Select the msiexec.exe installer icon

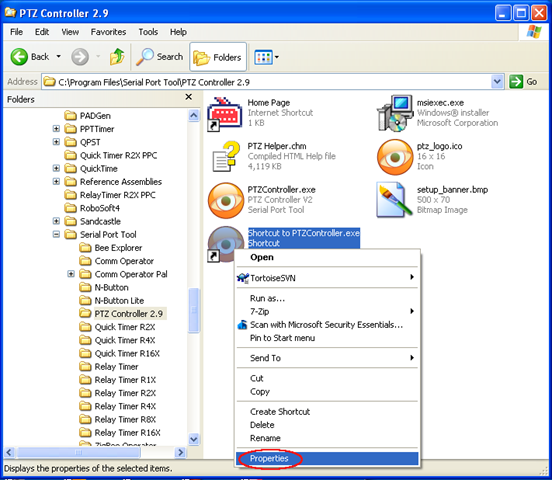pyautogui.click(x=395, y=113)
